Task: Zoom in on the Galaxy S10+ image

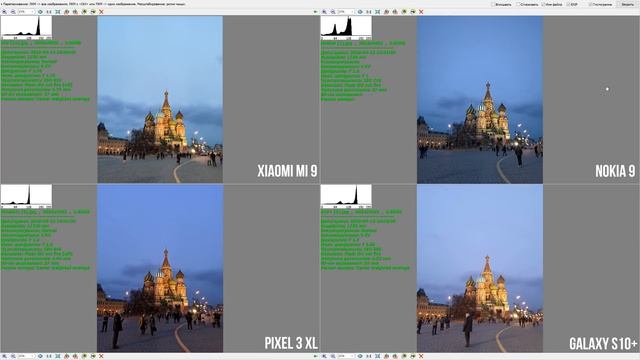Action: tap(324, 356)
